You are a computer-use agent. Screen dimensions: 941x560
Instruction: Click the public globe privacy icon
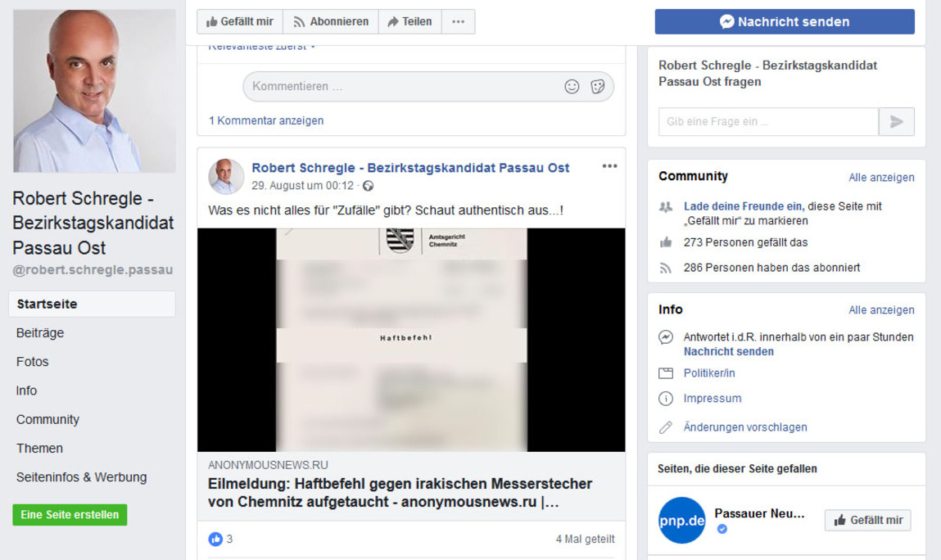pos(368,186)
